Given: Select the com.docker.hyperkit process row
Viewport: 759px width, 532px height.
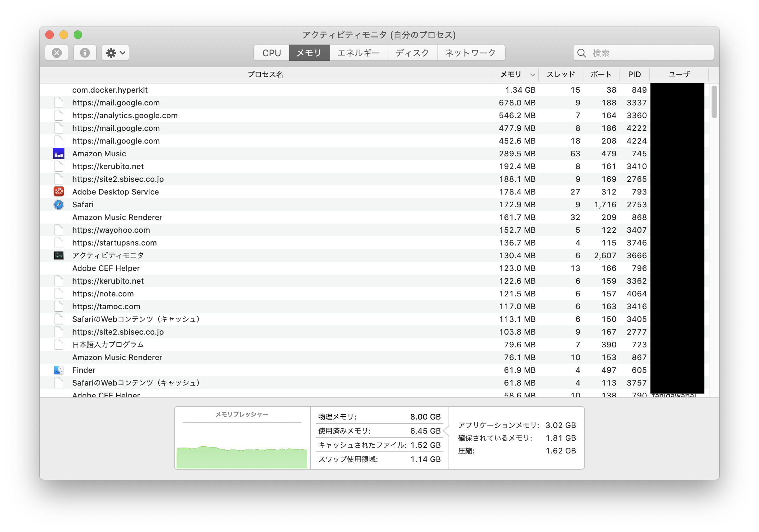Looking at the screenshot, I should [374, 90].
